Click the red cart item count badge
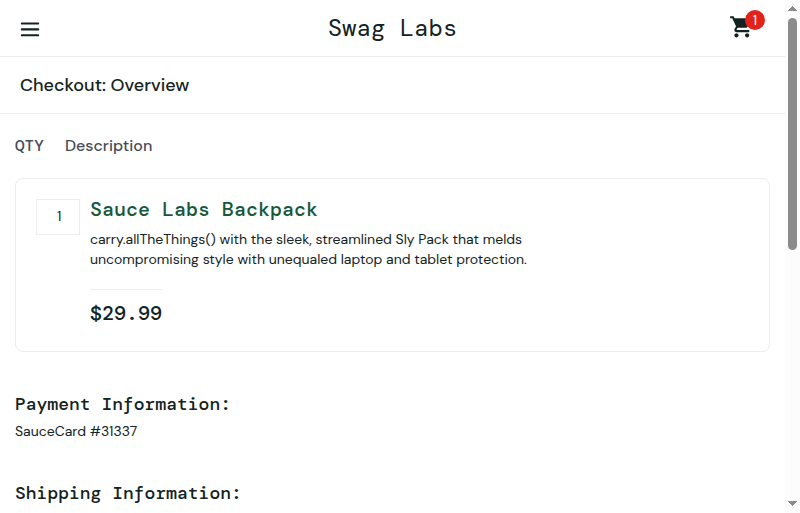800x513 pixels. 755,20
